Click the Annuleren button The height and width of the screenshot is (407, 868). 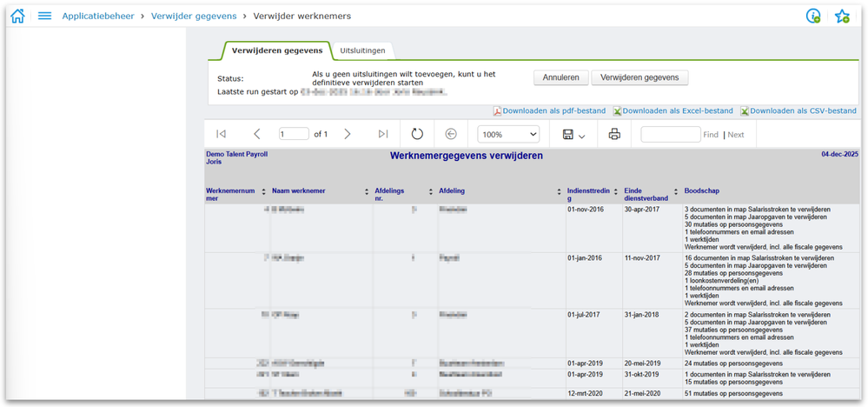tap(560, 77)
